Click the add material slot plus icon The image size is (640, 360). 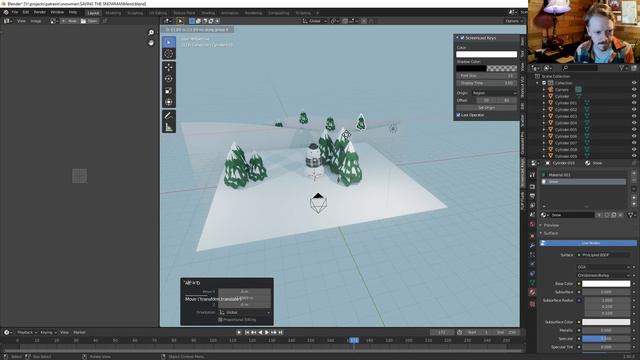[633, 173]
